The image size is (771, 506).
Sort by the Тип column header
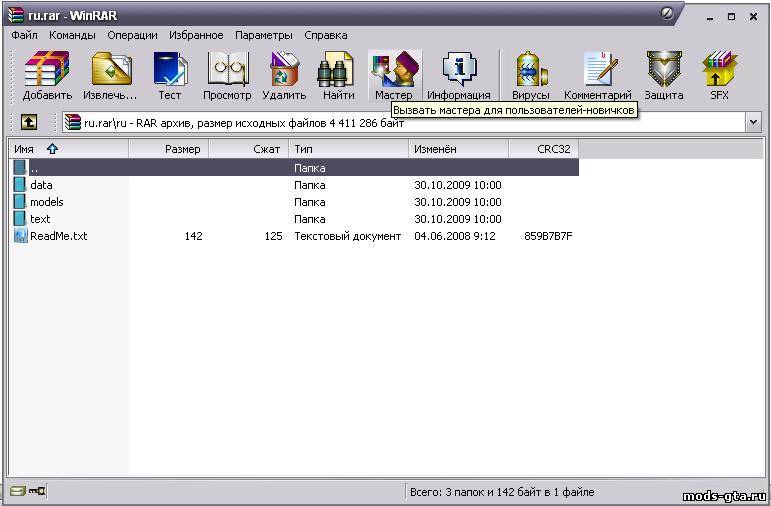[349, 149]
